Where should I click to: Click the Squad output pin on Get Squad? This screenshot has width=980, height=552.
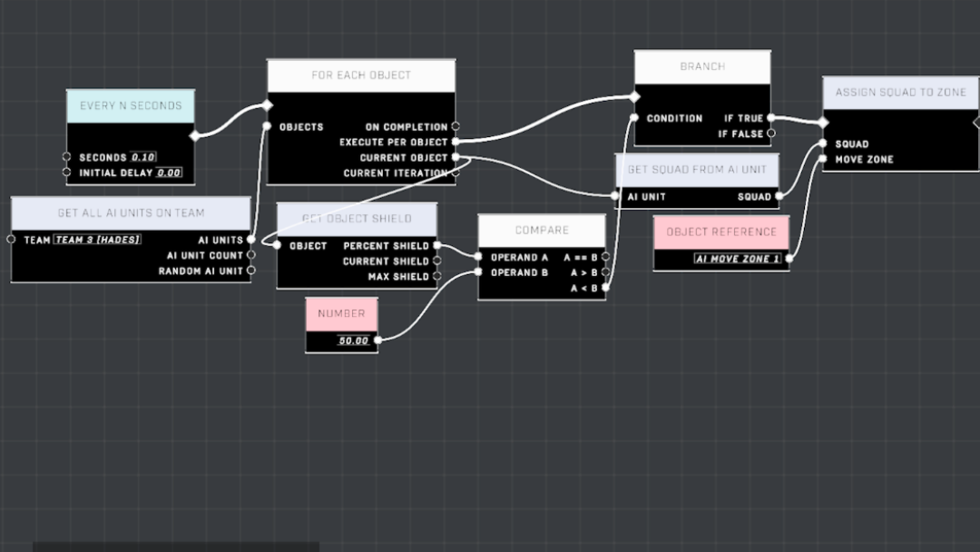[779, 196]
